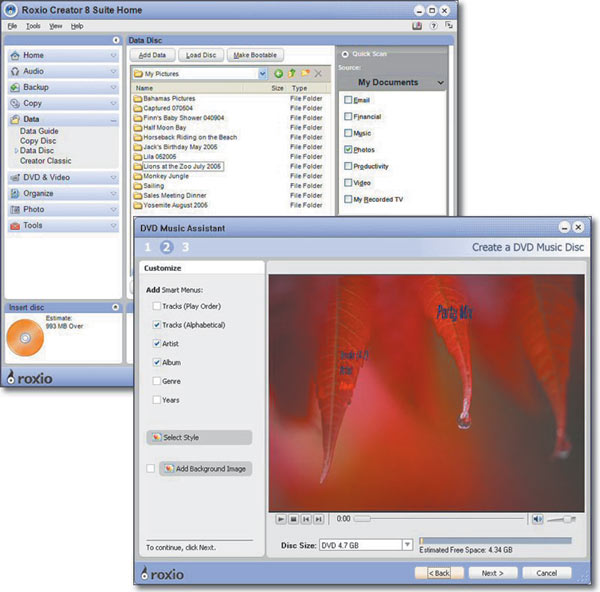Click the Select Style button
600x592 pixels.
click(199, 437)
